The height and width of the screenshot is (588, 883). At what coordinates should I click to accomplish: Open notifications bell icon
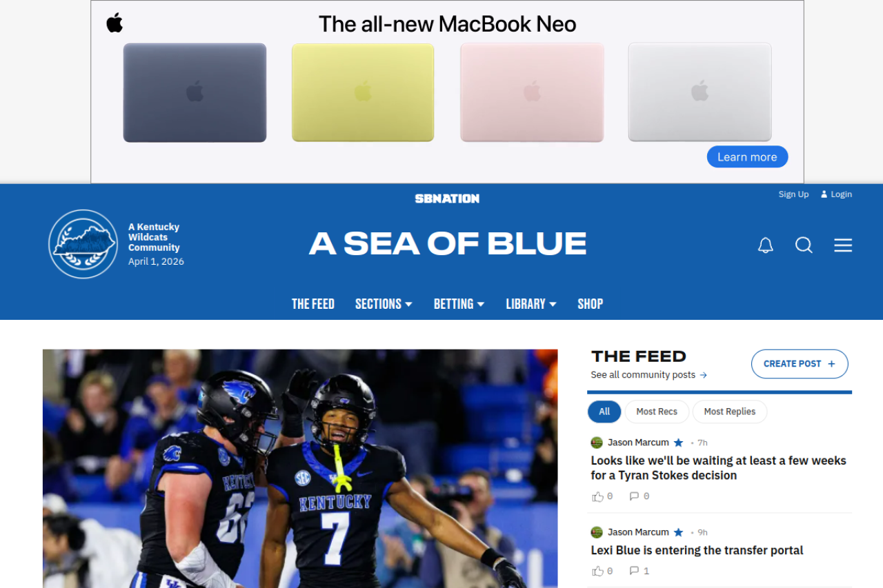pos(766,245)
